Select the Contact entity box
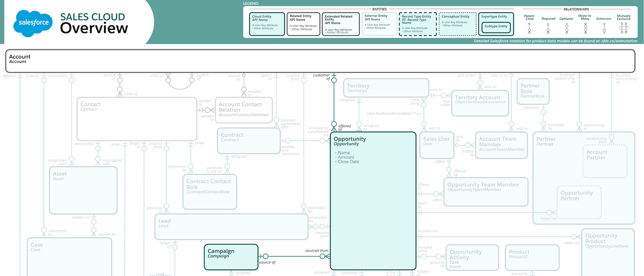The width and height of the screenshot is (644, 276). [x=137, y=119]
